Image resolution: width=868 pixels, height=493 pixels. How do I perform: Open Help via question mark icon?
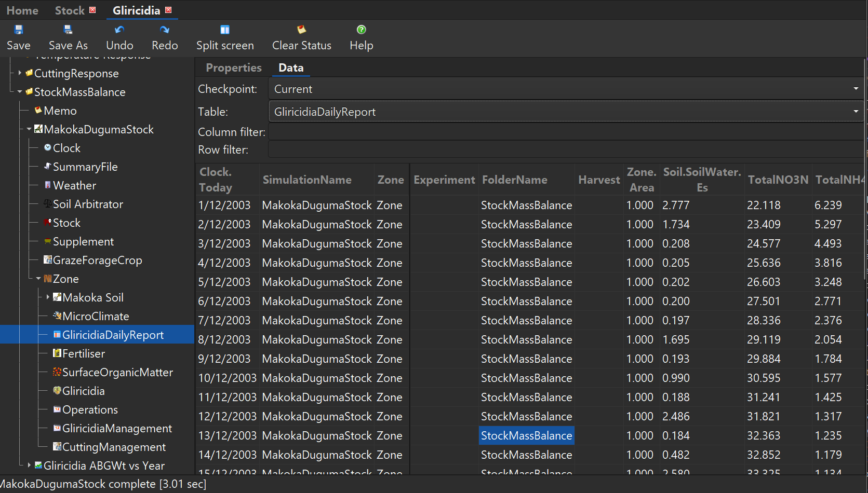click(x=360, y=30)
